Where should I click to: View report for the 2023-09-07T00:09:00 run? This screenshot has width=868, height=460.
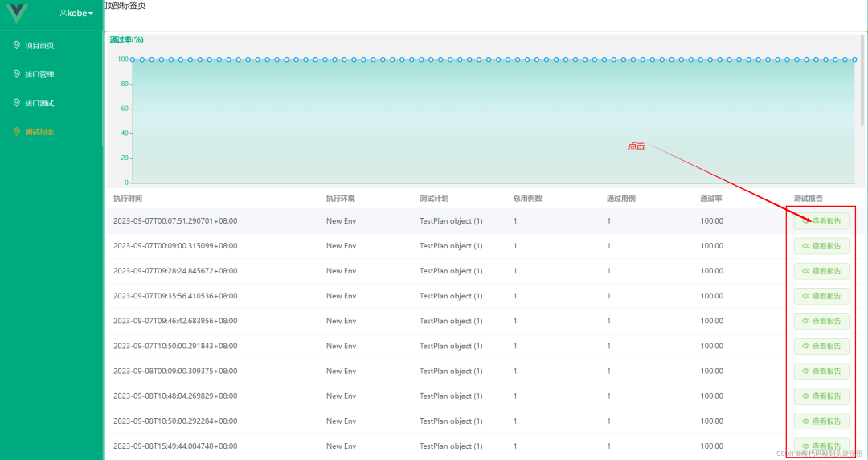point(821,246)
